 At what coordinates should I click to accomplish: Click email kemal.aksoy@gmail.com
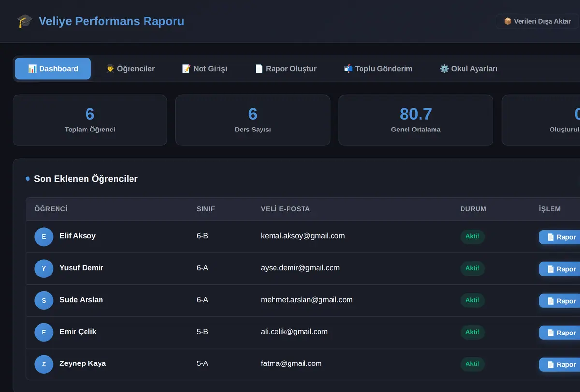click(303, 236)
